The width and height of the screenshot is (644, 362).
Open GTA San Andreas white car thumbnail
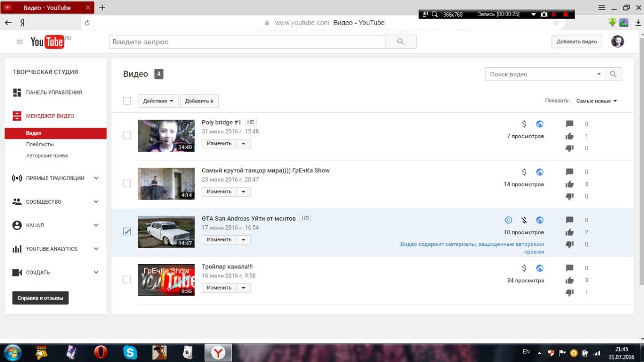tap(166, 232)
